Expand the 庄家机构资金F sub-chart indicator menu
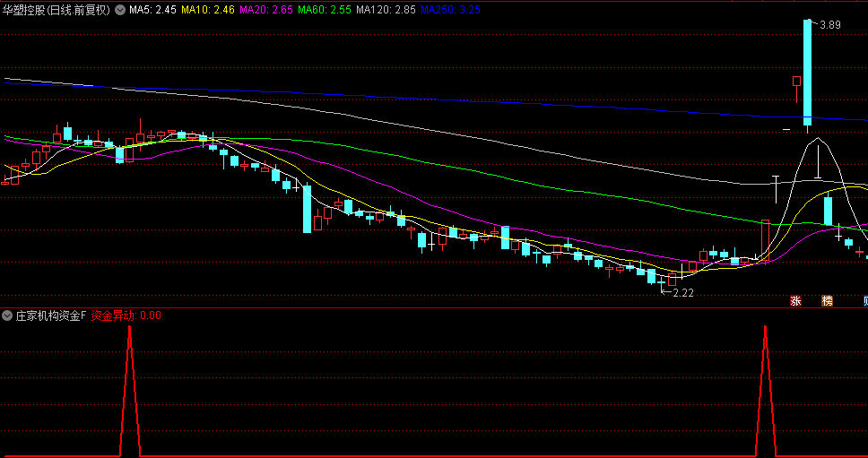The image size is (868, 458). (x=7, y=315)
